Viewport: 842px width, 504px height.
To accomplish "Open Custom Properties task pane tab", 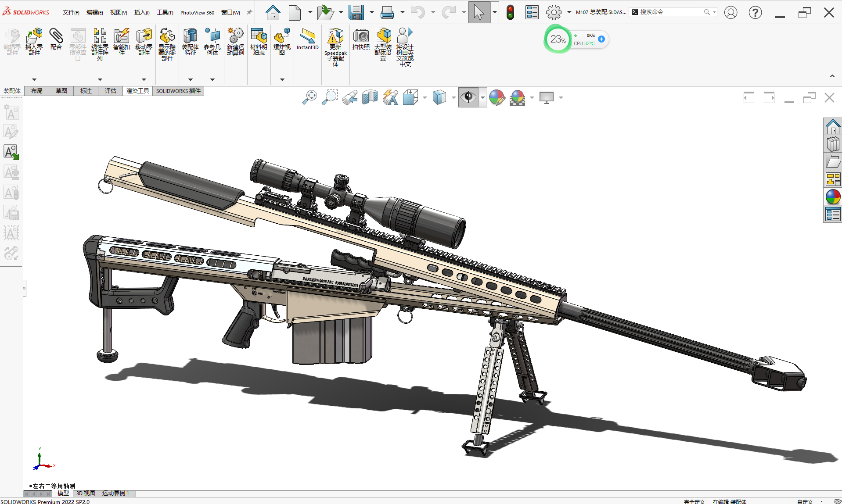I will (x=833, y=214).
